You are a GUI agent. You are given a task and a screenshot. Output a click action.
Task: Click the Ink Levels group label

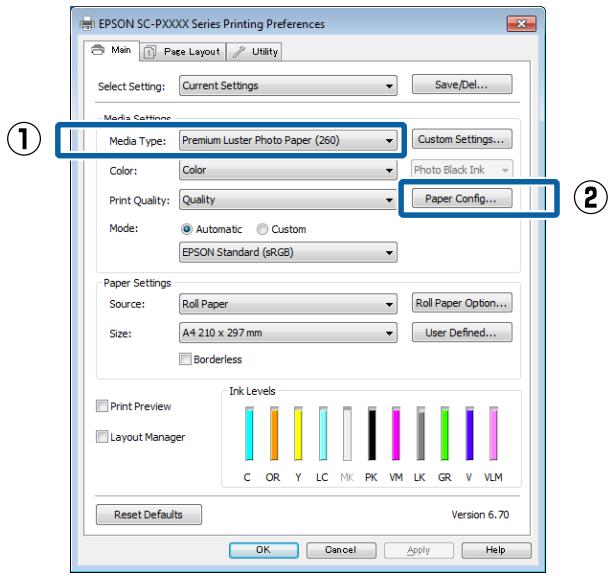(252, 391)
